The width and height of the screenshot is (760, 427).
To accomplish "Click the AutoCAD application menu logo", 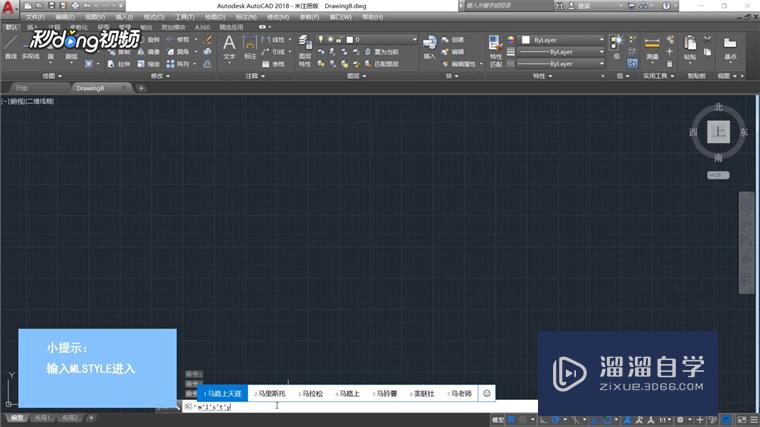I will 8,8.
